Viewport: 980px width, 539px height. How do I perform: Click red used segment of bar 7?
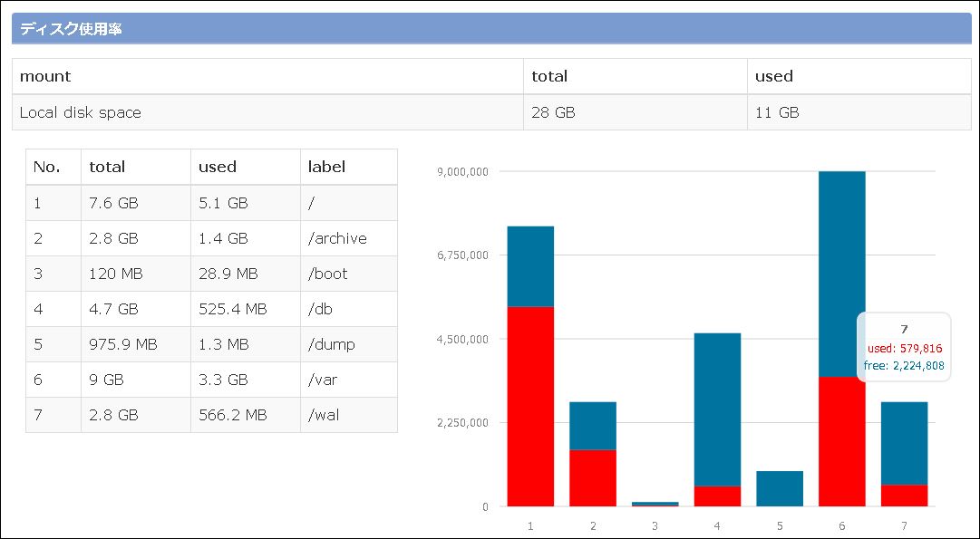coord(905,496)
